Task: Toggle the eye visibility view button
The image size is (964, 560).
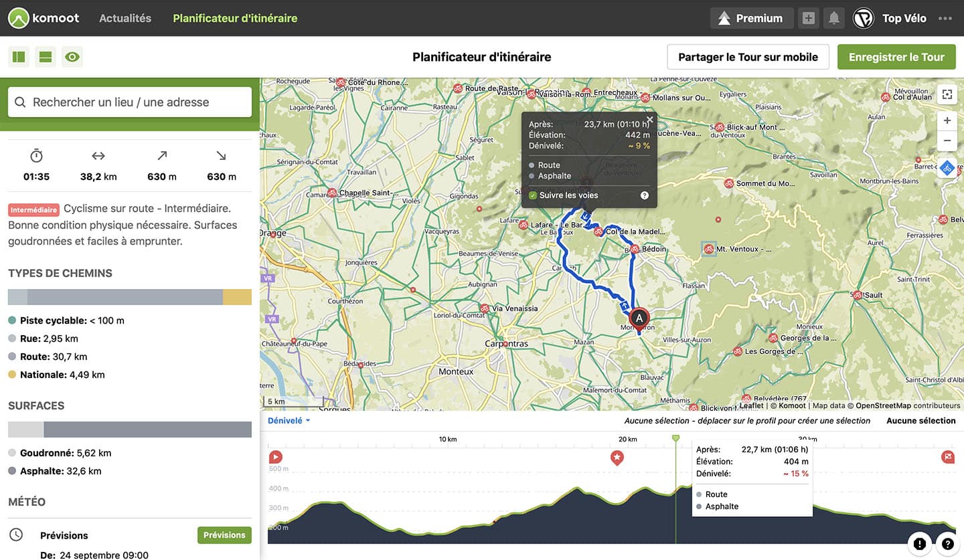Action: point(72,57)
